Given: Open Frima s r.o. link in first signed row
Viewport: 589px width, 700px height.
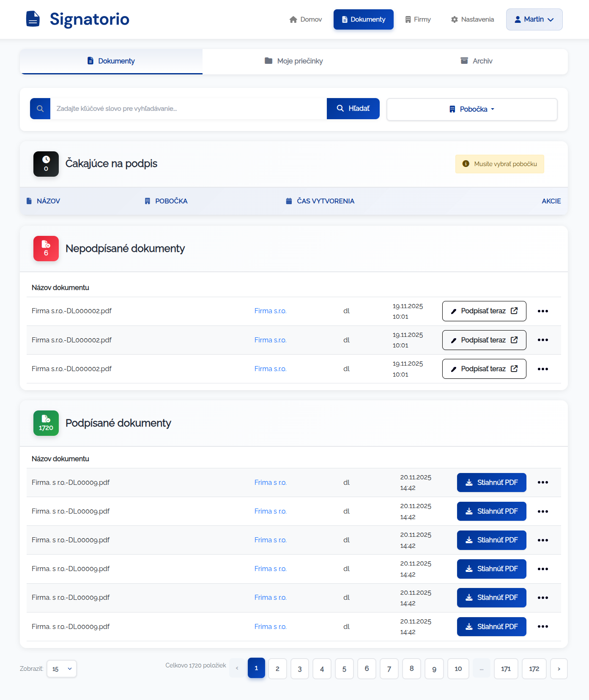Looking at the screenshot, I should pos(271,482).
